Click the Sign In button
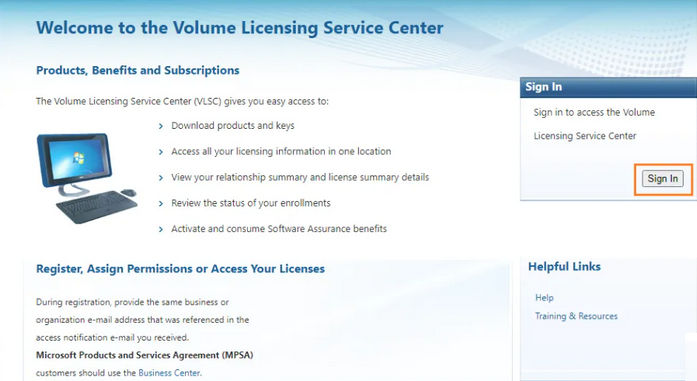Image resolution: width=697 pixels, height=381 pixels. click(x=662, y=179)
